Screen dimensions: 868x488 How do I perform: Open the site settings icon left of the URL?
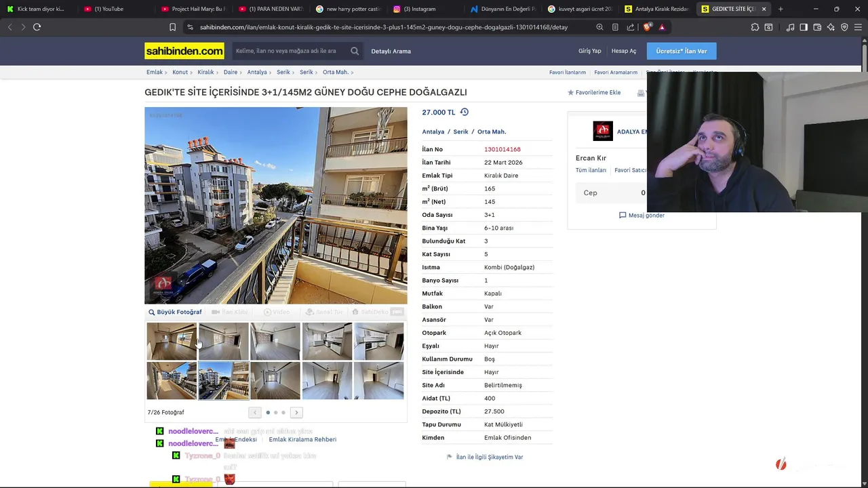[x=190, y=27]
